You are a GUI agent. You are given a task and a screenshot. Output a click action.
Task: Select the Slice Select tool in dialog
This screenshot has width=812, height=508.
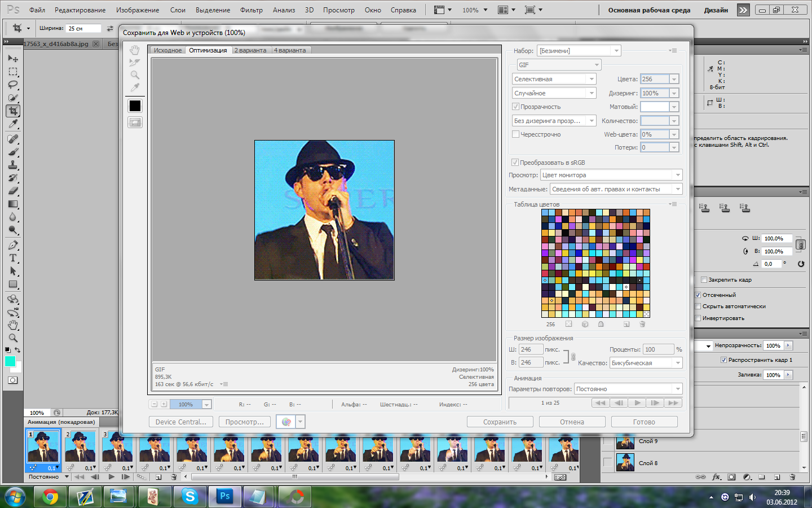[135, 63]
